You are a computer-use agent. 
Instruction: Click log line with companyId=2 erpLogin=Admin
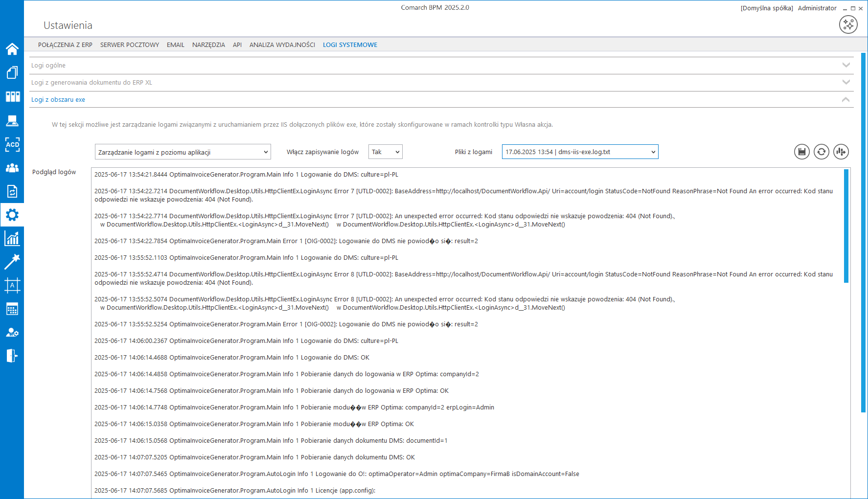tap(294, 408)
